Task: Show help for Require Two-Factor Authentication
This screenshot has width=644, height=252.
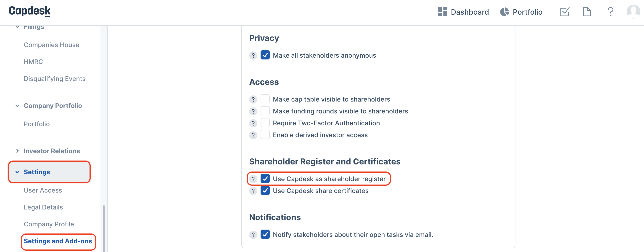Action: tap(253, 123)
